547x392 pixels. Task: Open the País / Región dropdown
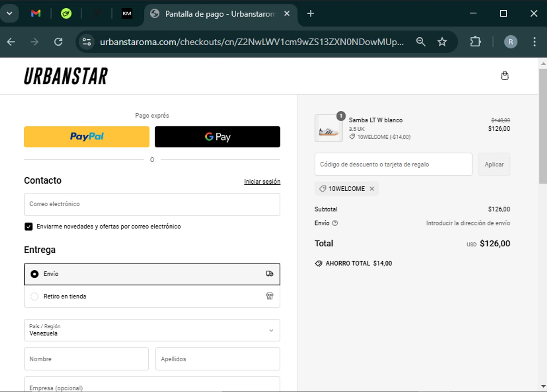click(x=152, y=330)
